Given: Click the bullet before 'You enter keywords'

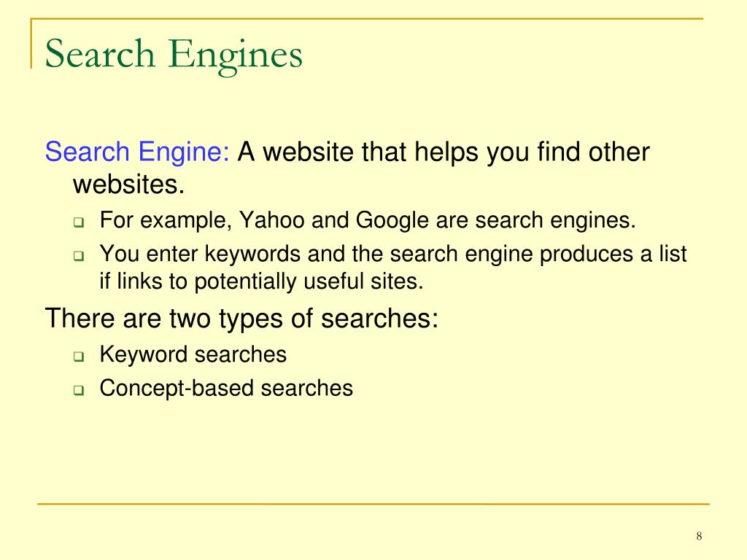Looking at the screenshot, I should (79, 256).
